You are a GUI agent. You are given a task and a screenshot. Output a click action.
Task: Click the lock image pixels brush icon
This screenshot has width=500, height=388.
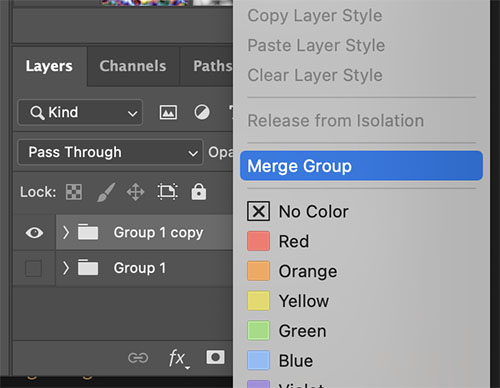(x=106, y=192)
